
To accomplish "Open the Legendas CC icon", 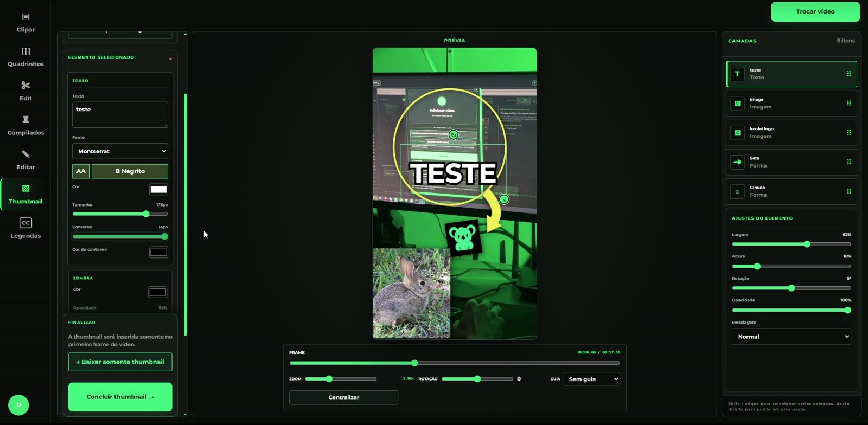I will [25, 223].
